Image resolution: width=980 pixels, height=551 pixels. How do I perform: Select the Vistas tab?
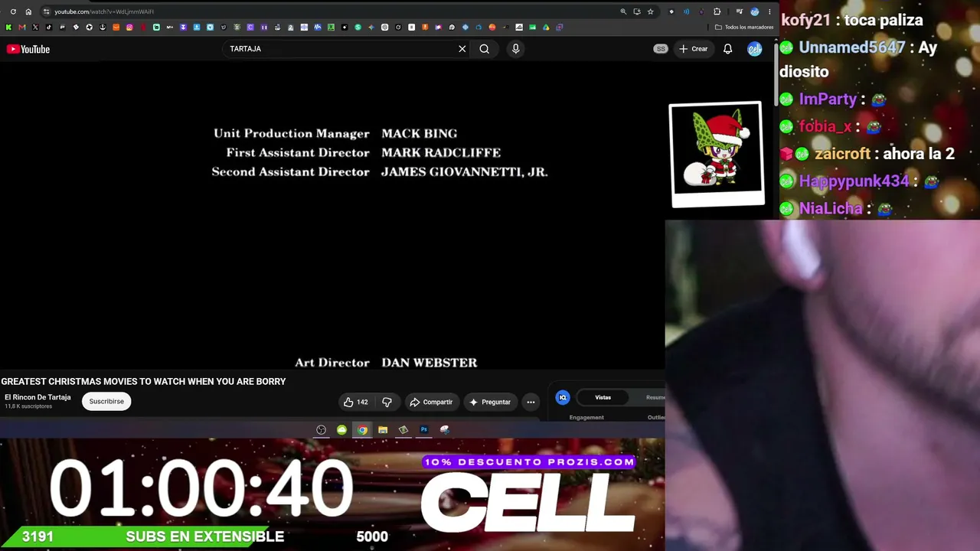pyautogui.click(x=603, y=397)
